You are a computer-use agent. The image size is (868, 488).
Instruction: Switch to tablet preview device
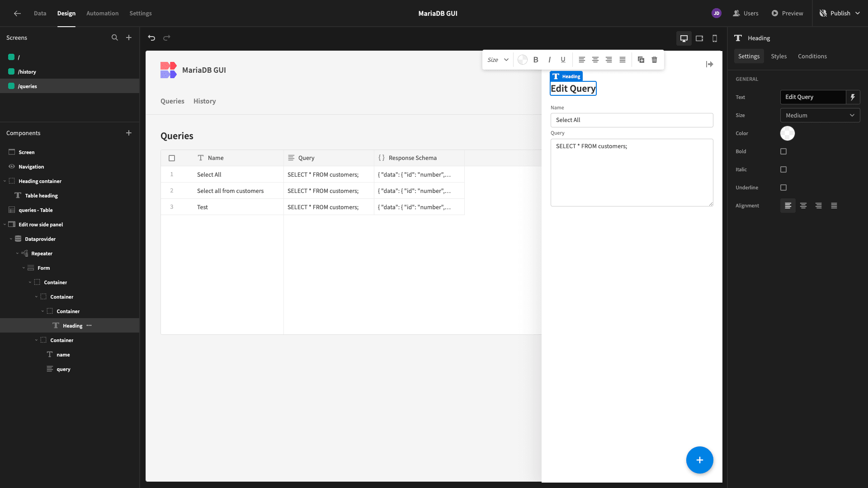pos(699,38)
